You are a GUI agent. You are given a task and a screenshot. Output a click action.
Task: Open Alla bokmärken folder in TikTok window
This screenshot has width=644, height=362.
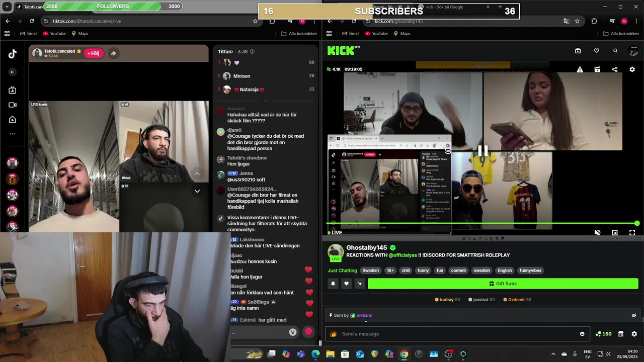coord(299,34)
